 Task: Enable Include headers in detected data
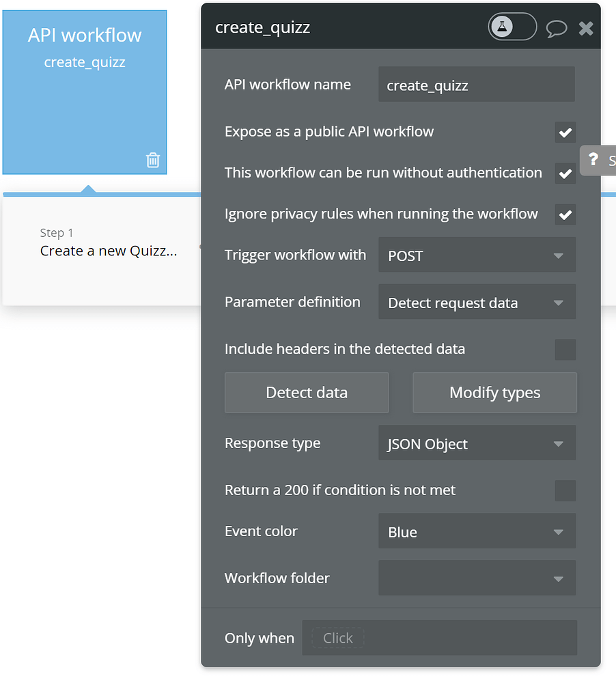coord(565,350)
